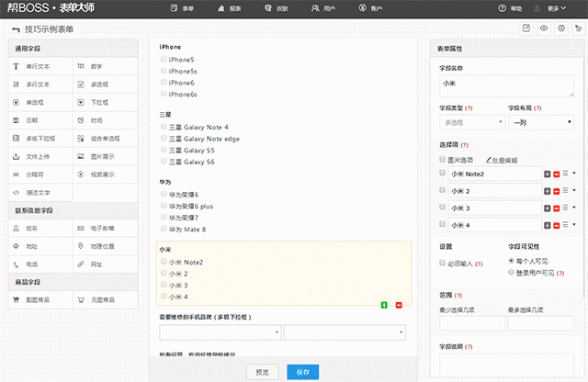
Task: Add a 视频展示 video display field
Action: 106,174
